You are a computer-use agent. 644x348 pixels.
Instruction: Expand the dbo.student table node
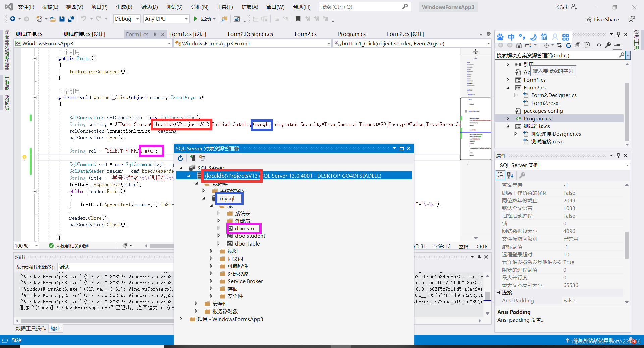219,236
